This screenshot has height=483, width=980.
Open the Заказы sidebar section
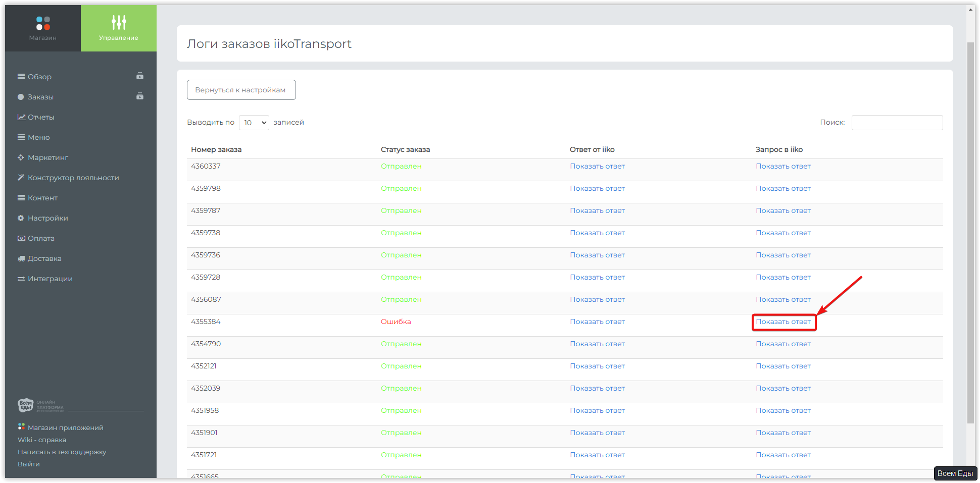40,97
